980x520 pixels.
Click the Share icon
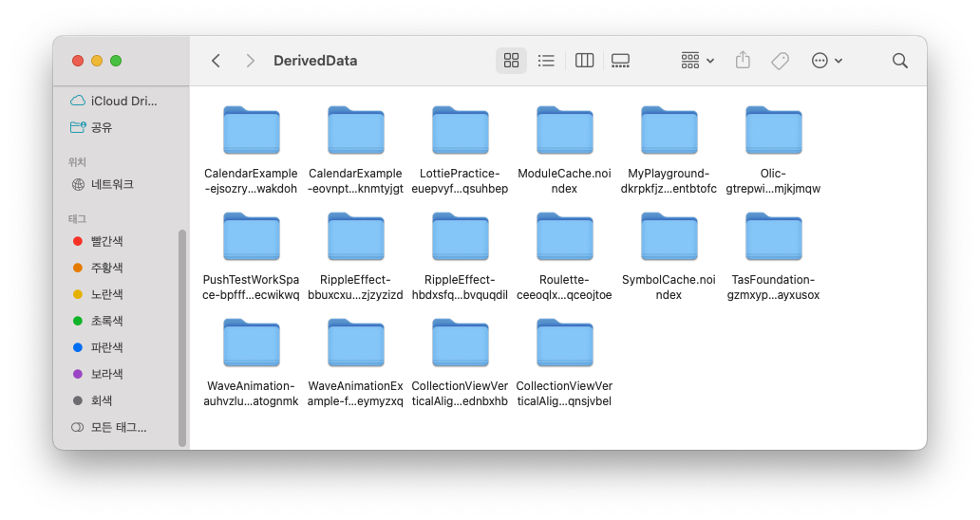[743, 61]
